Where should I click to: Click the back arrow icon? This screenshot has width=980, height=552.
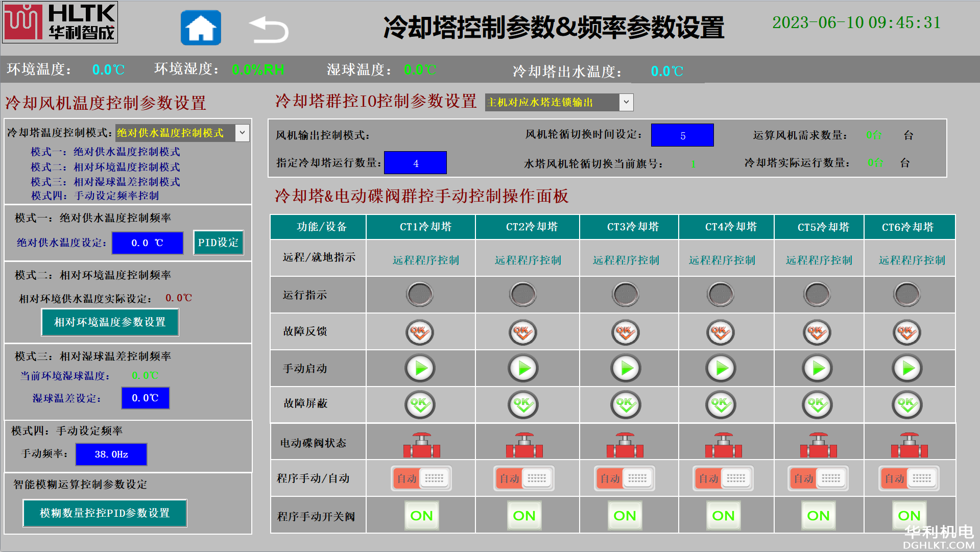268,29
